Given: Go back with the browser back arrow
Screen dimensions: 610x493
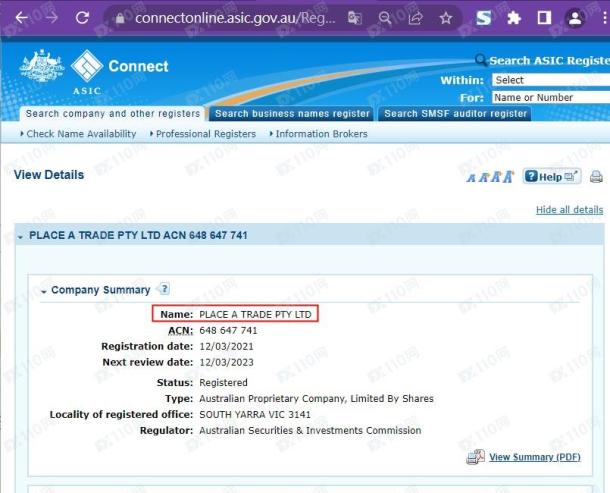Looking at the screenshot, I should click(x=21, y=18).
